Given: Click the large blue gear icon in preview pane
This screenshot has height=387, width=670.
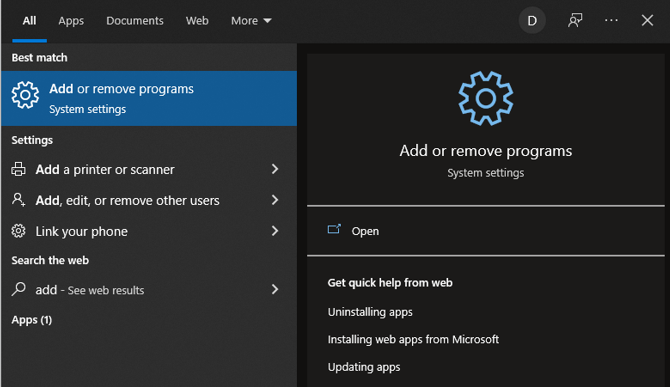Looking at the screenshot, I should click(x=486, y=98).
